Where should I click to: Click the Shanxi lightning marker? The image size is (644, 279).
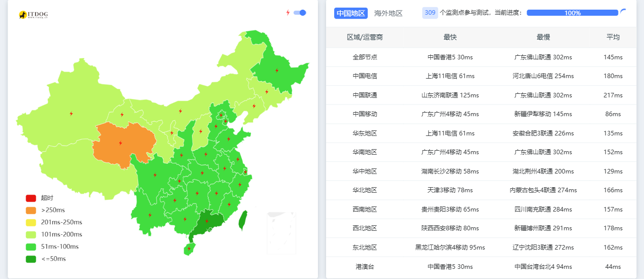click(x=201, y=132)
